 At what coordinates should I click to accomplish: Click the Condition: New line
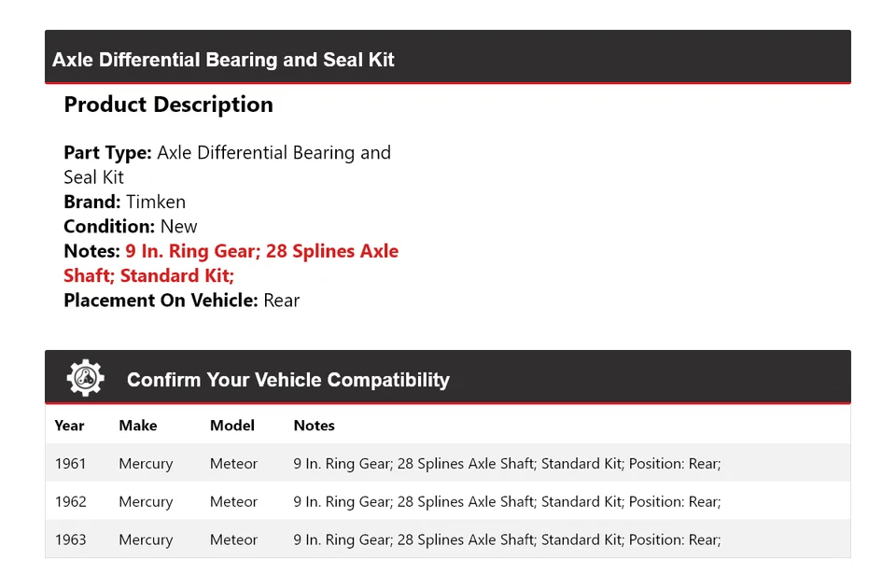pyautogui.click(x=131, y=226)
